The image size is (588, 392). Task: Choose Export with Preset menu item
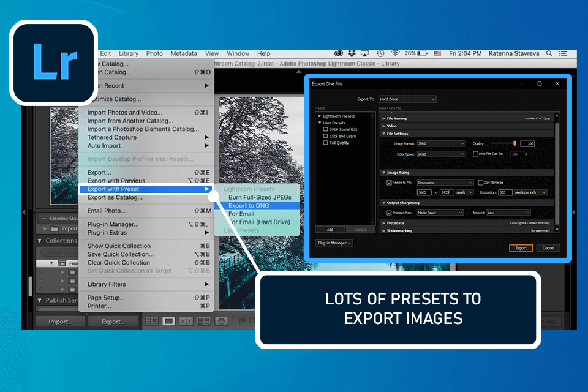(146, 189)
